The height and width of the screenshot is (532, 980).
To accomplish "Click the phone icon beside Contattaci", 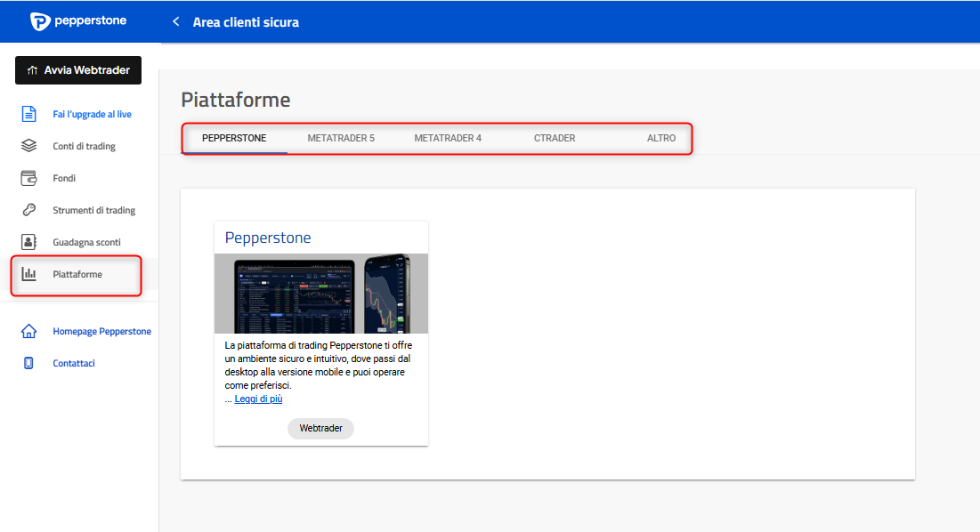I will 29,363.
